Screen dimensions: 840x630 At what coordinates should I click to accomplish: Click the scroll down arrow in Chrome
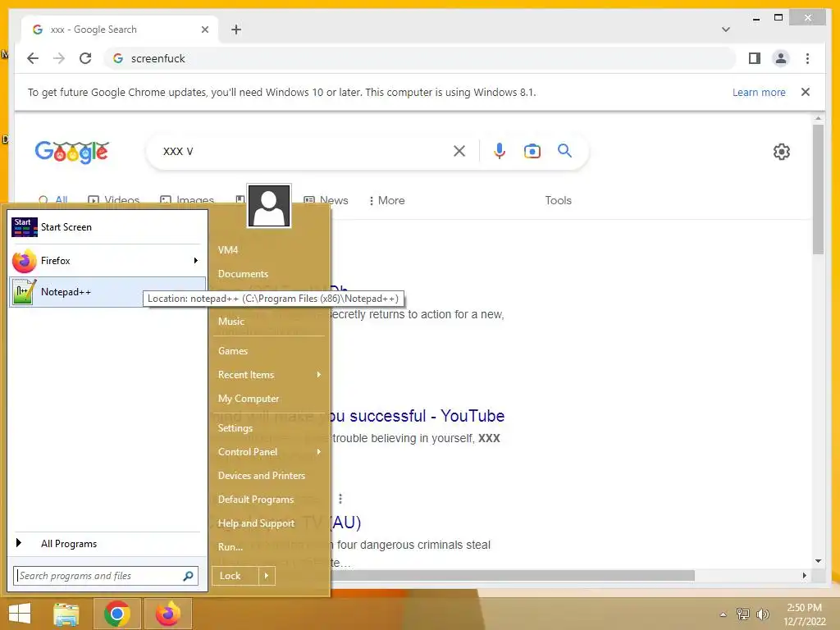[818, 561]
